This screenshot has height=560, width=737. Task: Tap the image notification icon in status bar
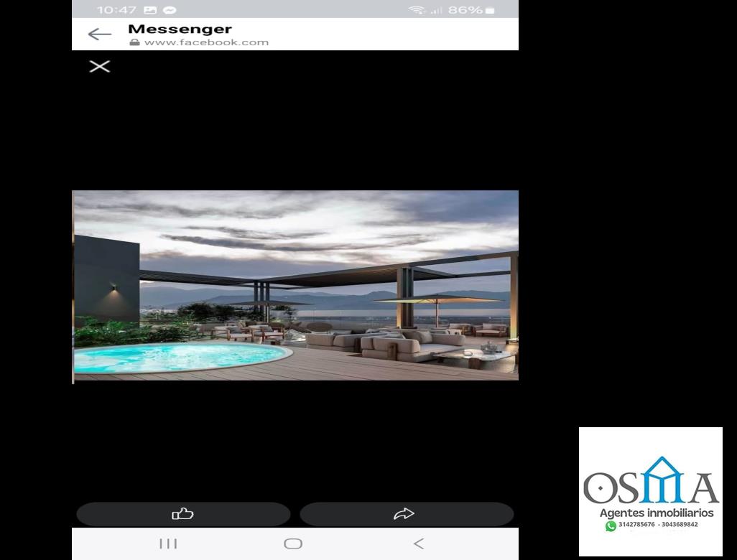tap(150, 10)
